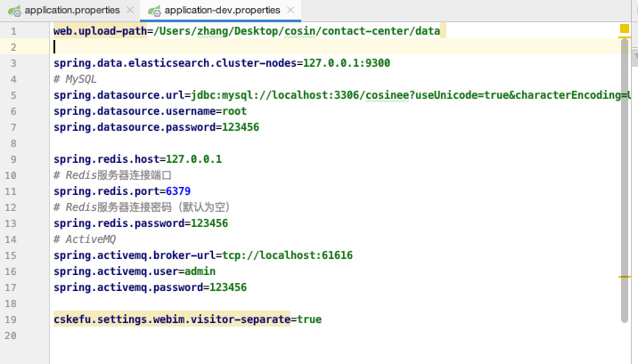Click the web.upload-path property key
The image size is (638, 364).
pos(100,31)
